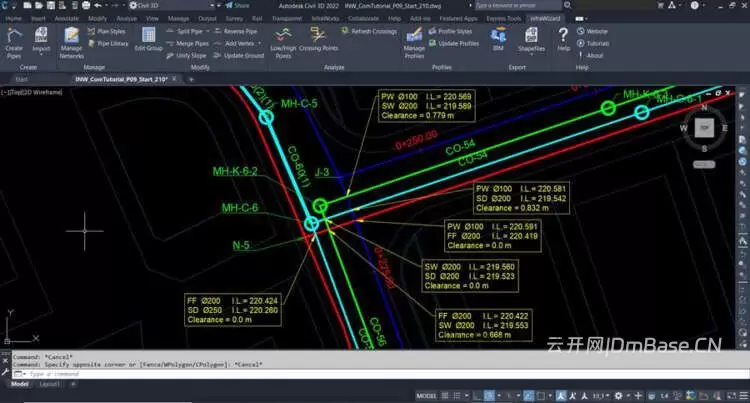Click the status bar customization menu
750x403 pixels.
point(744,396)
